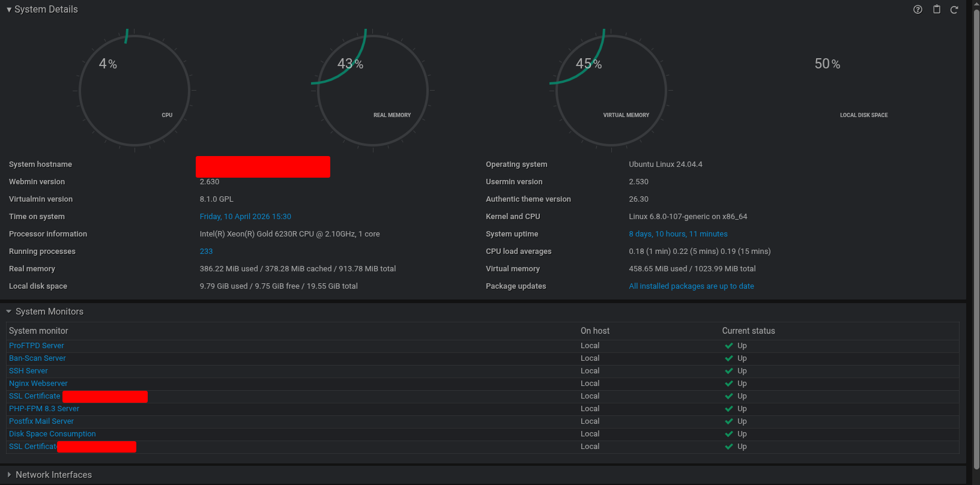Click the vertical scrollbar up arrow
Image resolution: width=980 pixels, height=485 pixels.
(976, 4)
